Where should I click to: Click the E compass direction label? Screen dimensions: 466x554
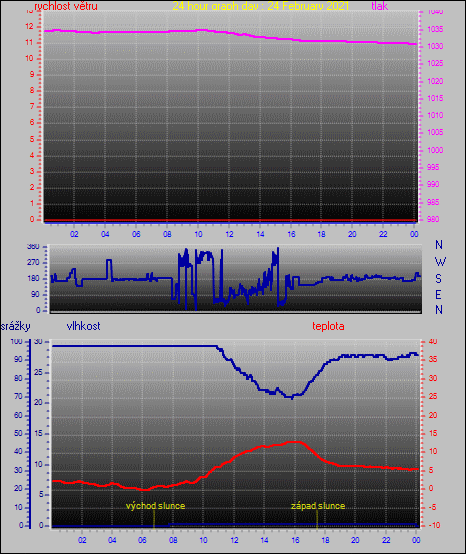coord(438,294)
